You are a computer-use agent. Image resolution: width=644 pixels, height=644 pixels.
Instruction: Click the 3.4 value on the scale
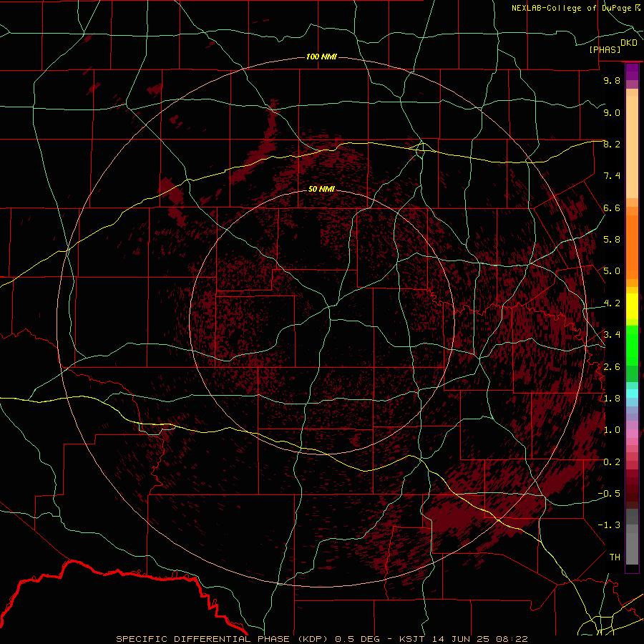612,335
